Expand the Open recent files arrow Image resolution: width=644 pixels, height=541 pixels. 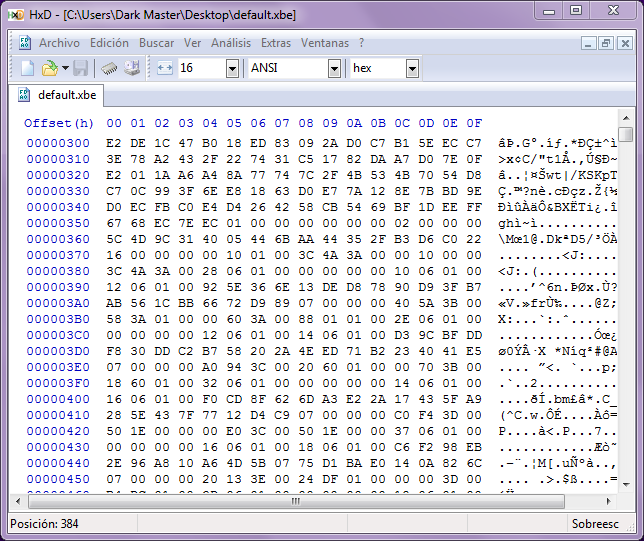tap(65, 68)
